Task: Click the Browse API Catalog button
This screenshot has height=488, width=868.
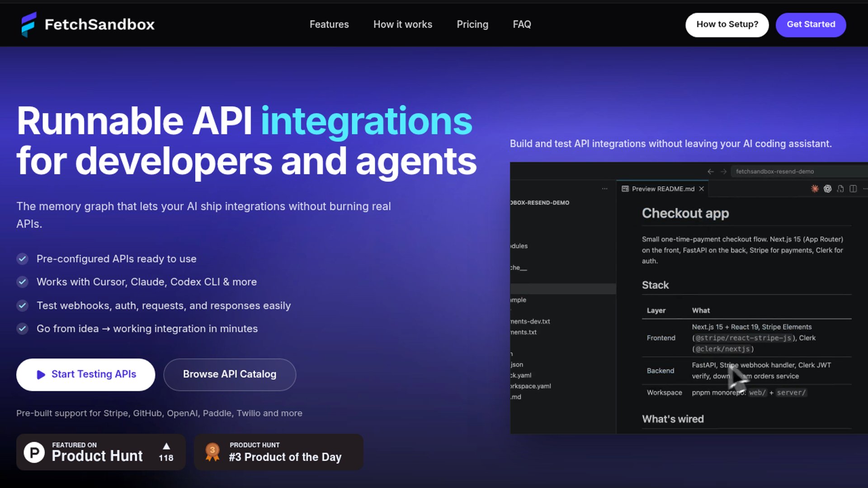Action: 230,375
